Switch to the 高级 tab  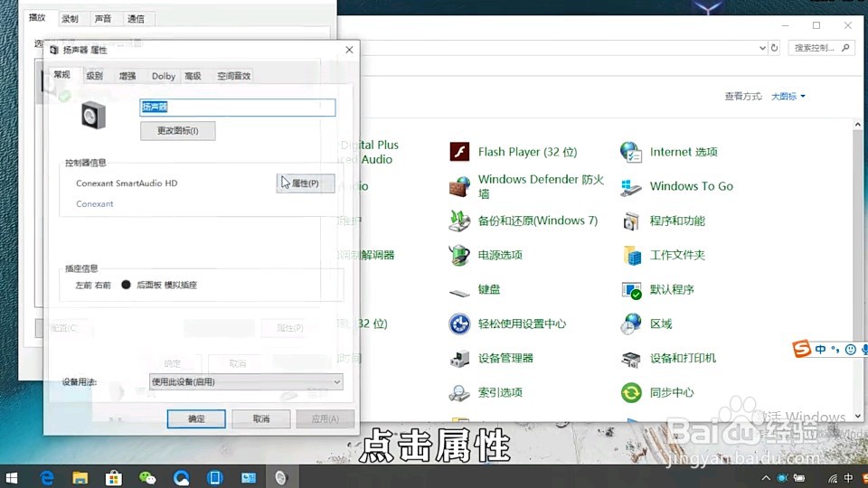[x=193, y=76]
